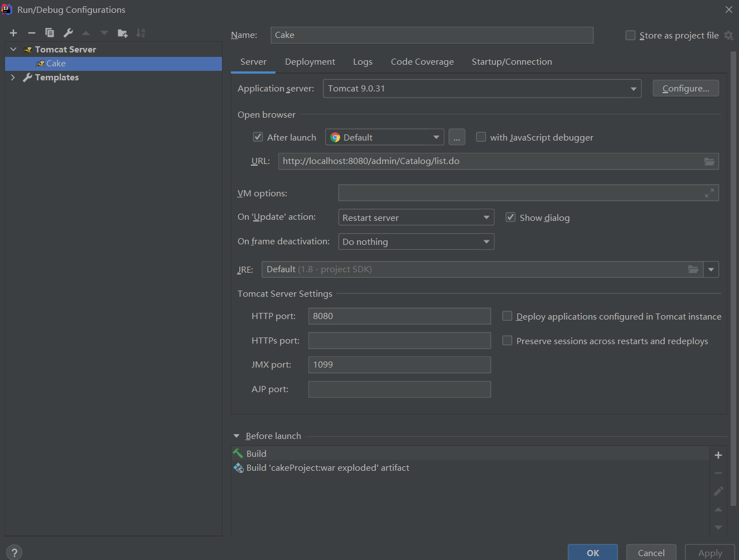Select Build 'cakeProject:war exploded' artifact task

470,468
